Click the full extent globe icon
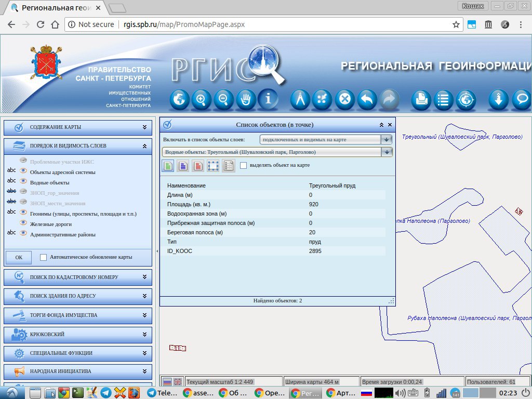 click(180, 99)
